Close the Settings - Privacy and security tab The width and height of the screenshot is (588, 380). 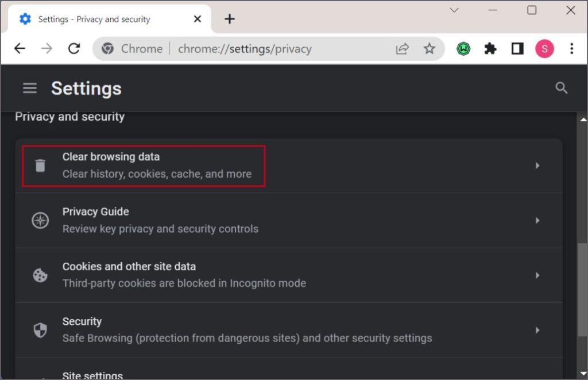[x=198, y=19]
